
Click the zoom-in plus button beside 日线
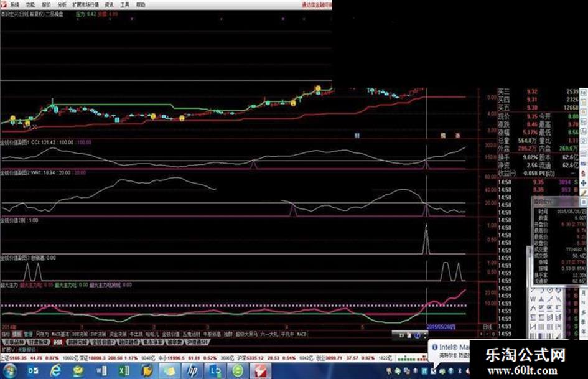click(482, 334)
